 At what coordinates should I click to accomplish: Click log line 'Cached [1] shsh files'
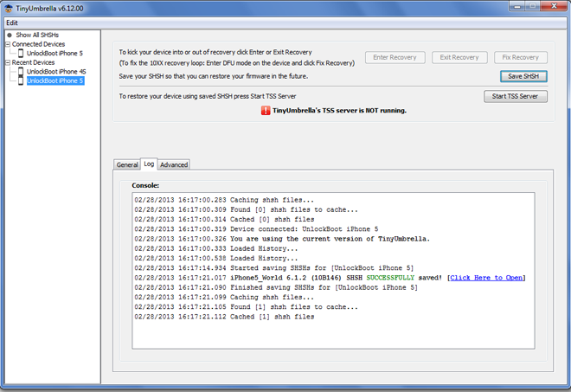(224, 317)
